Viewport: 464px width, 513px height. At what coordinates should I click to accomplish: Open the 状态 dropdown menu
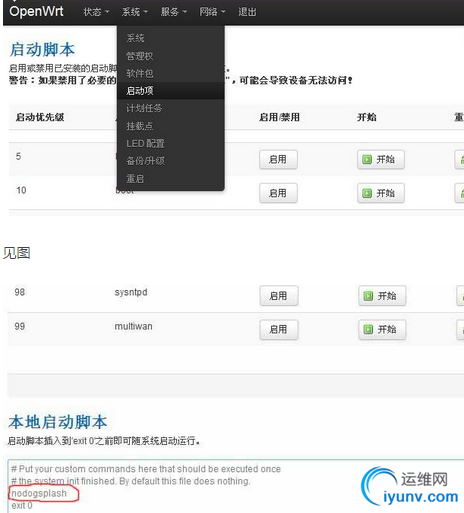pos(96,12)
